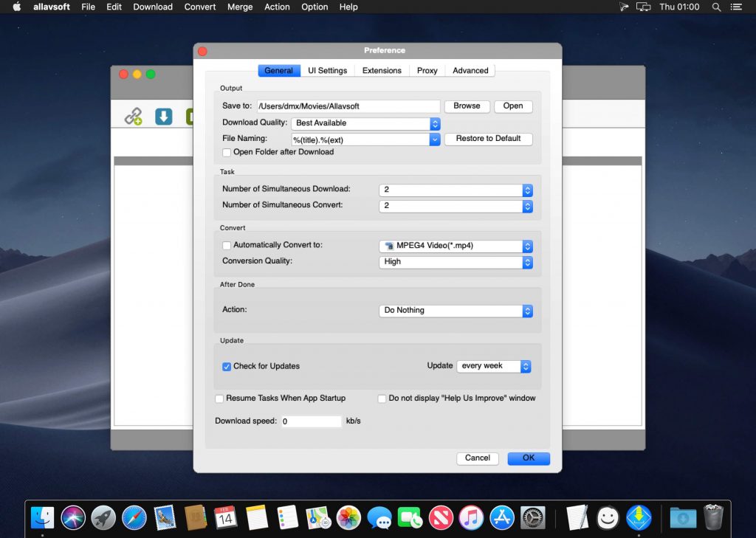Image resolution: width=756 pixels, height=538 pixels.
Task: Enable Open Folder after Download
Action: [x=227, y=152]
